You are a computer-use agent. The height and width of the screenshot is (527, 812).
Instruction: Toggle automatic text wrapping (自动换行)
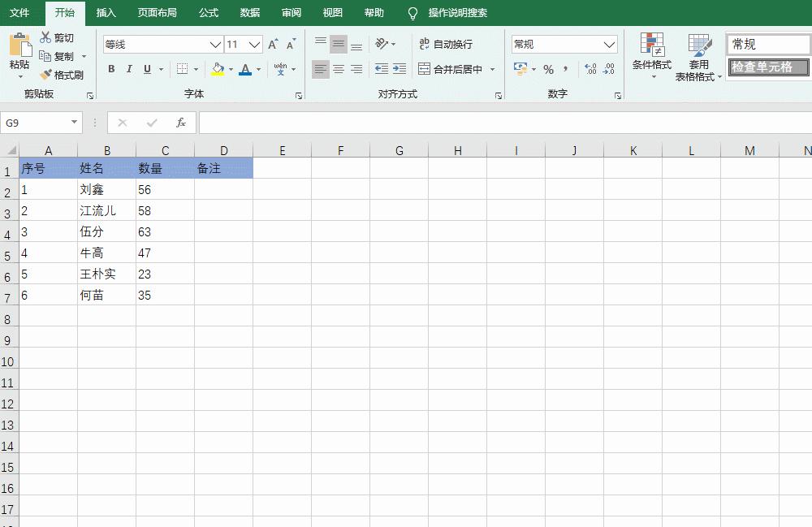(447, 43)
